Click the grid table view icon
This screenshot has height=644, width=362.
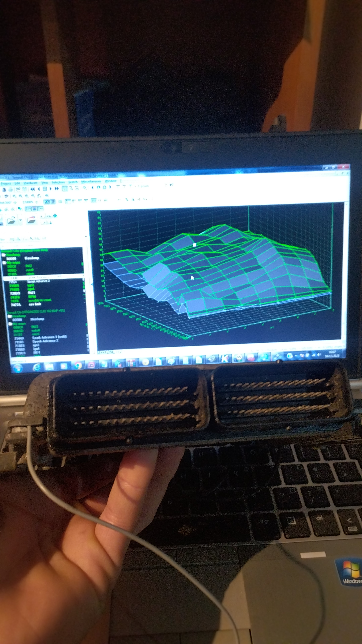click(45, 189)
